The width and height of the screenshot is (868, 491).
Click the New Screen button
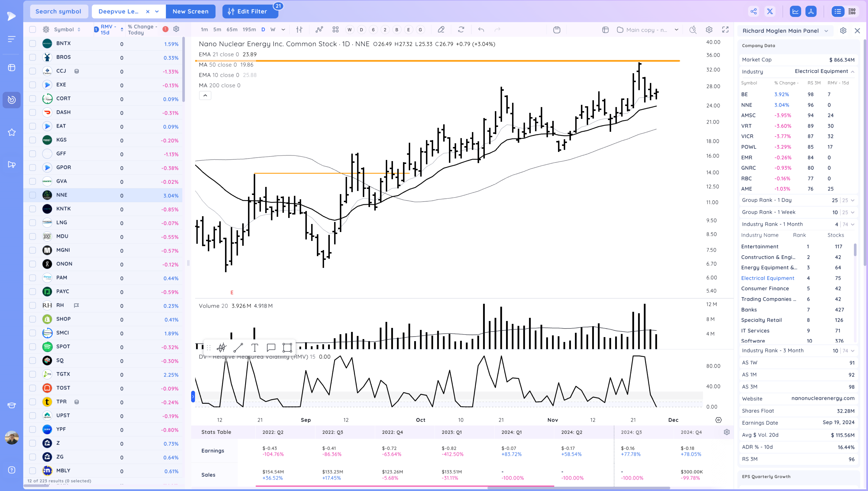(x=191, y=12)
